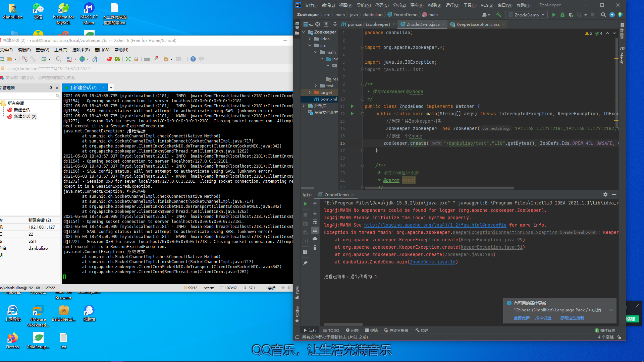Clear run console with trash icon
Screen dimensions: 644x362
click(x=315, y=248)
